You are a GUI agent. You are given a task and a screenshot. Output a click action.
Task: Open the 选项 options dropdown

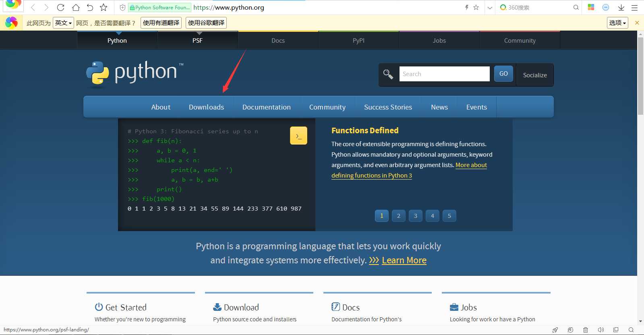tap(617, 23)
